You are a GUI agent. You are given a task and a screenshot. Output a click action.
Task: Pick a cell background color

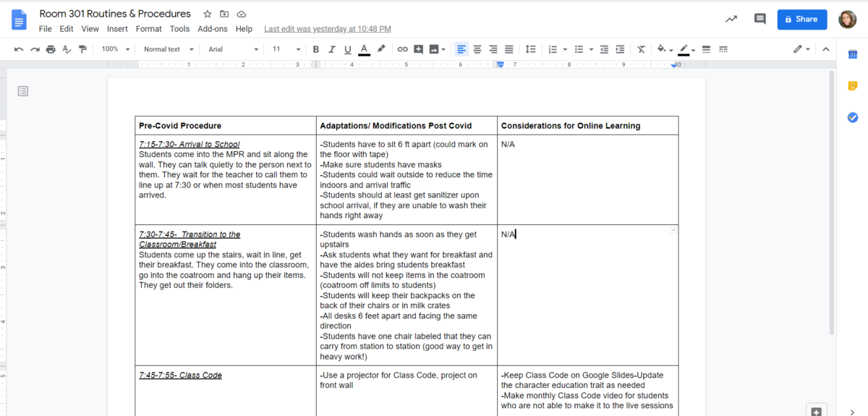[x=664, y=49]
